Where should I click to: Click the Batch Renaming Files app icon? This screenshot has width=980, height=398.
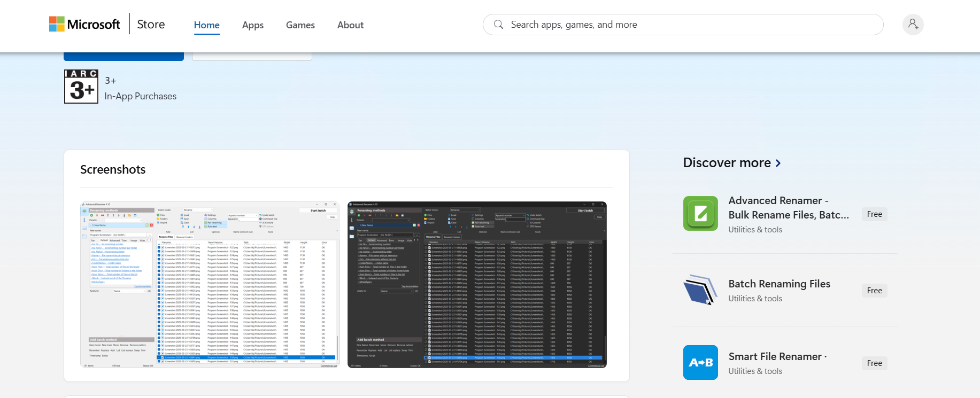(x=700, y=290)
